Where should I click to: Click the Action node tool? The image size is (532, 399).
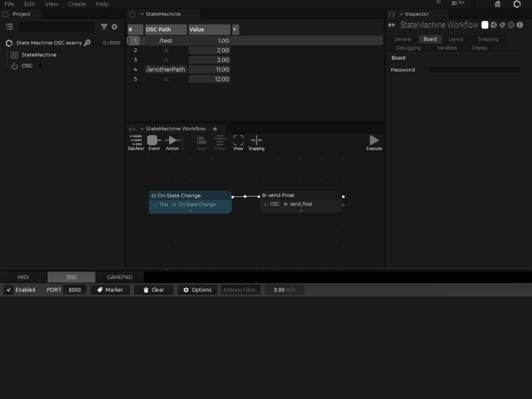click(x=172, y=142)
